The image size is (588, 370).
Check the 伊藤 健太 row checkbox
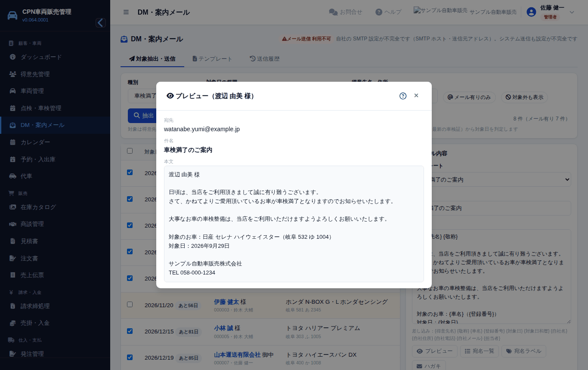coord(130,304)
